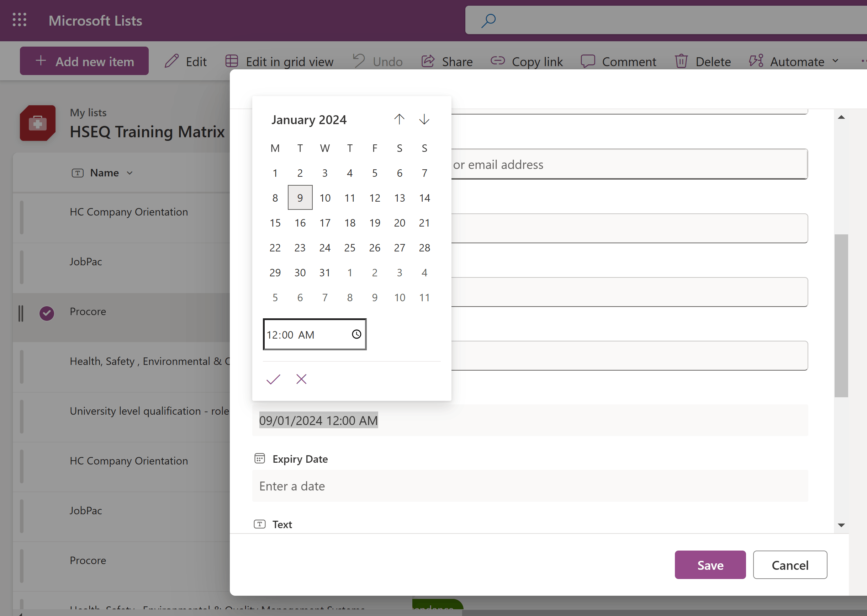Open the Name column dropdown
The width and height of the screenshot is (867, 616).
130,173
